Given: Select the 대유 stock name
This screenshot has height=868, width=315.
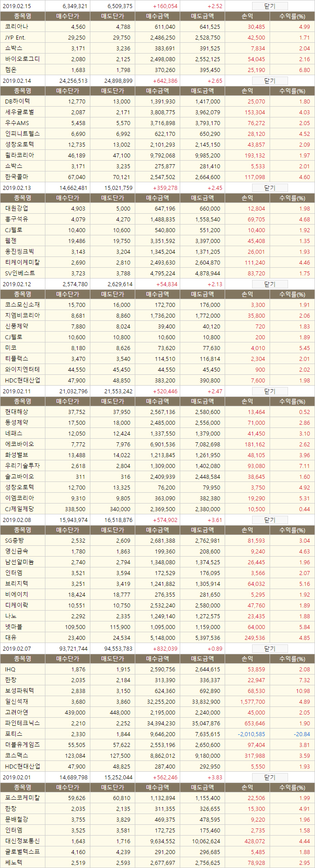Looking at the screenshot, I should point(11,638).
